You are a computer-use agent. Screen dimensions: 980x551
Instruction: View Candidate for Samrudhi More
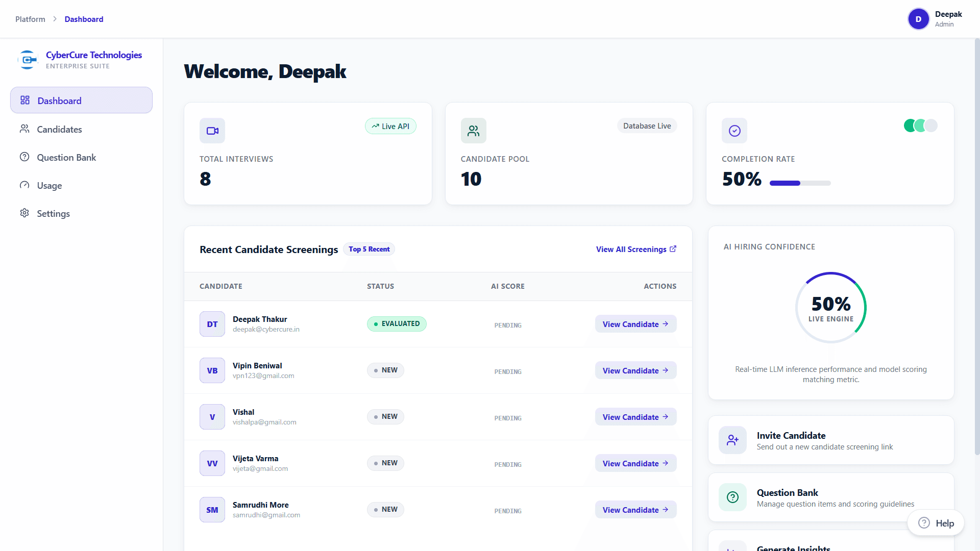tap(635, 510)
